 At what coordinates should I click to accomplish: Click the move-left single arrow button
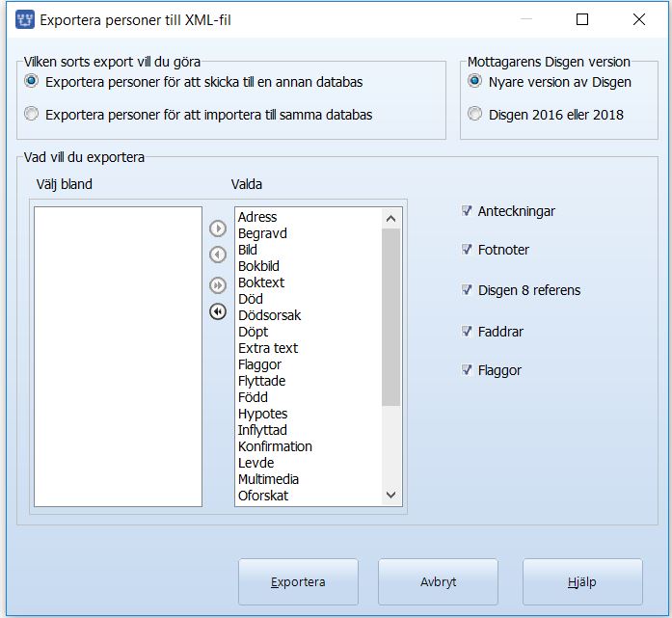pos(218,255)
